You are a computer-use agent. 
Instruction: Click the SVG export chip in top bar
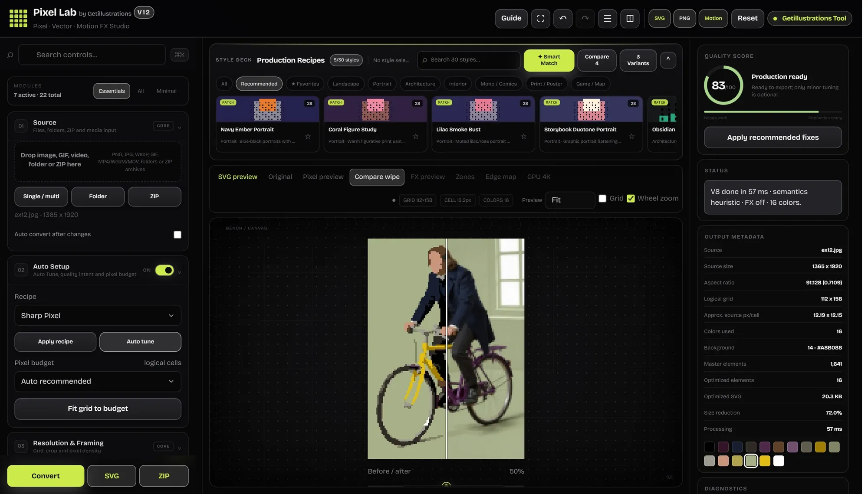pyautogui.click(x=659, y=18)
